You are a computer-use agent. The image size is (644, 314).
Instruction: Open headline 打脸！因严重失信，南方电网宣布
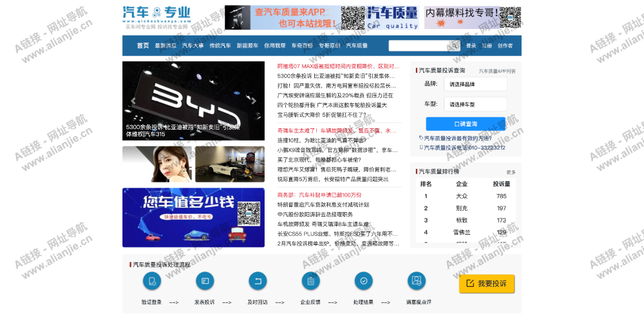[337, 86]
